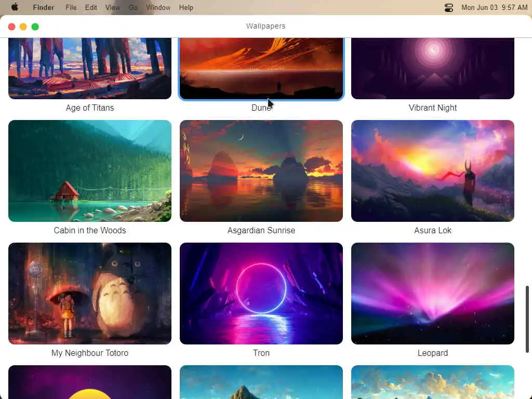Click the Cabin in the Woods label

point(90,230)
